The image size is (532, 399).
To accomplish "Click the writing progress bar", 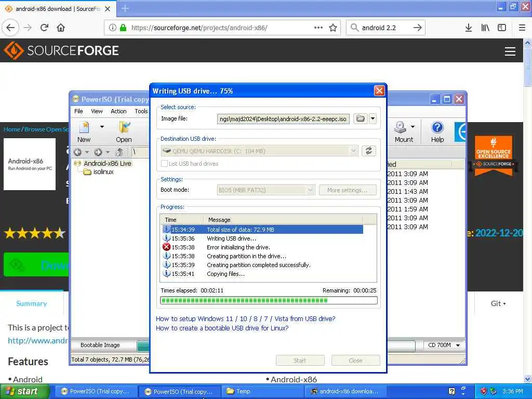I will (x=269, y=300).
